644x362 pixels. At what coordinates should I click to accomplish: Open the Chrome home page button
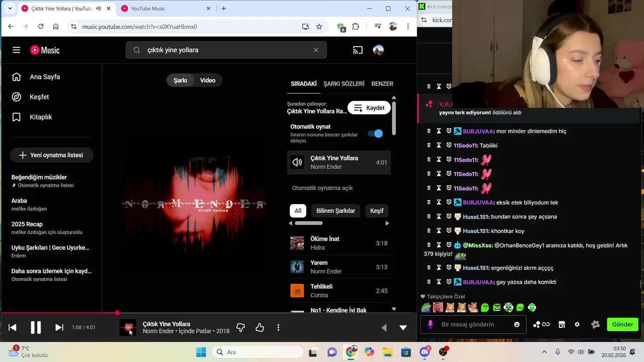click(x=56, y=27)
